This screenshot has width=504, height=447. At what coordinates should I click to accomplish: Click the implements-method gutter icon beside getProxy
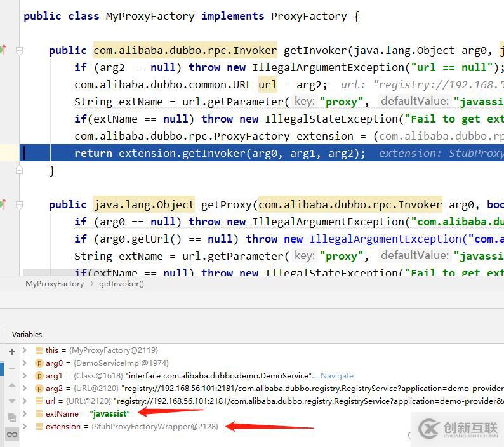(x=3, y=204)
